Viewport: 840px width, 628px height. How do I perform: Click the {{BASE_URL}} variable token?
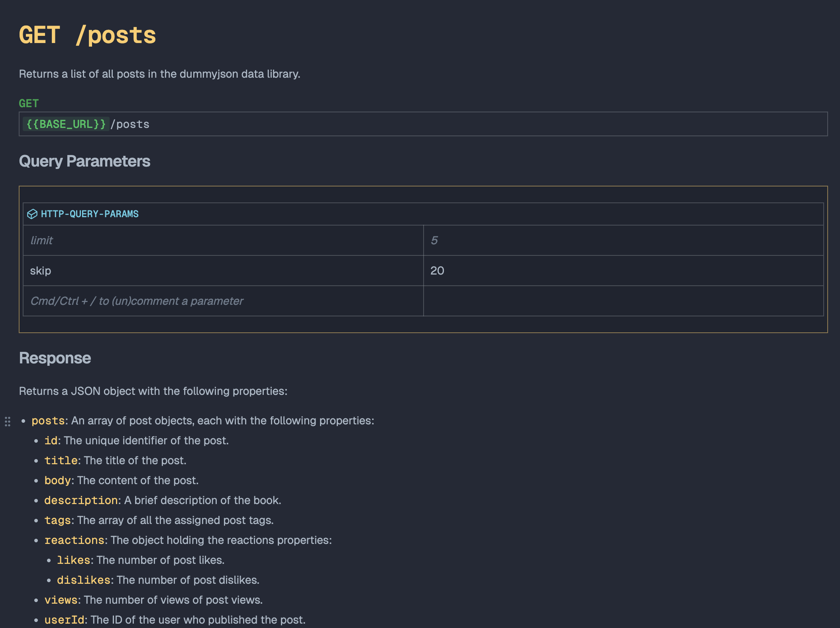coord(66,124)
